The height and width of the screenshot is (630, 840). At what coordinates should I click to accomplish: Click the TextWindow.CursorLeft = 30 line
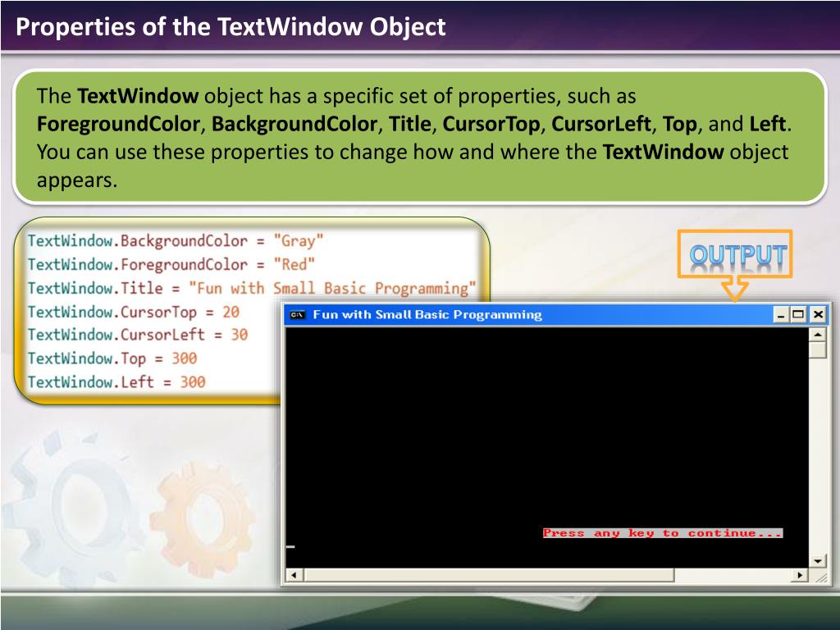(x=138, y=335)
